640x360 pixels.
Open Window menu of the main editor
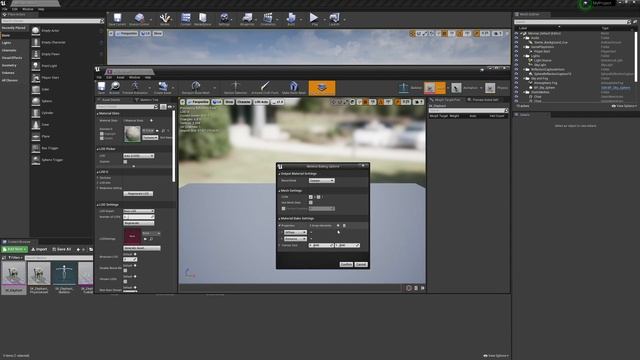tap(28, 9)
